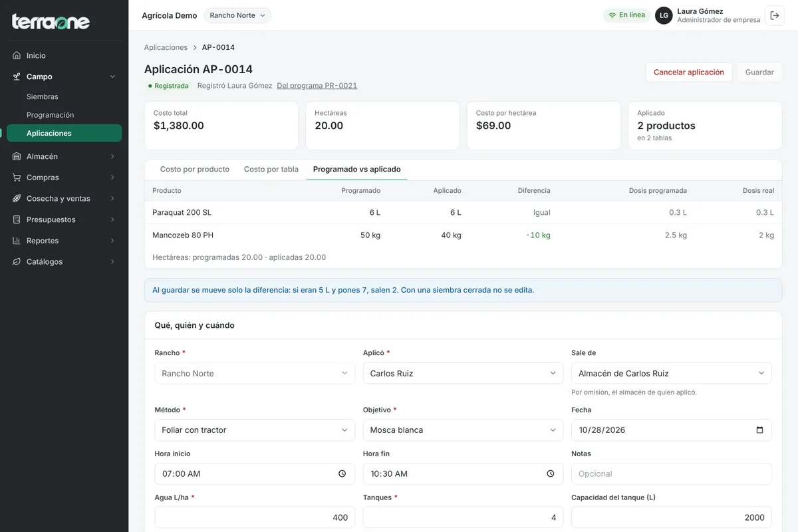
Task: Click the Campo plant icon
Action: (x=17, y=76)
